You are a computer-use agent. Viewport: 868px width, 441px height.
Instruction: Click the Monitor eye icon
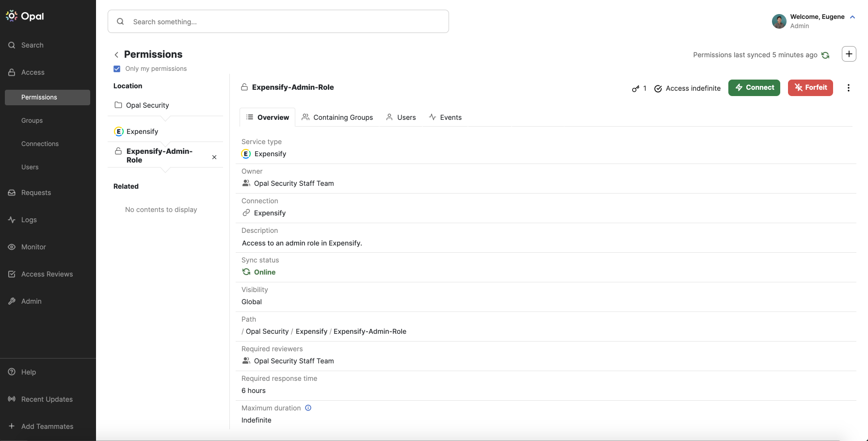(12, 247)
